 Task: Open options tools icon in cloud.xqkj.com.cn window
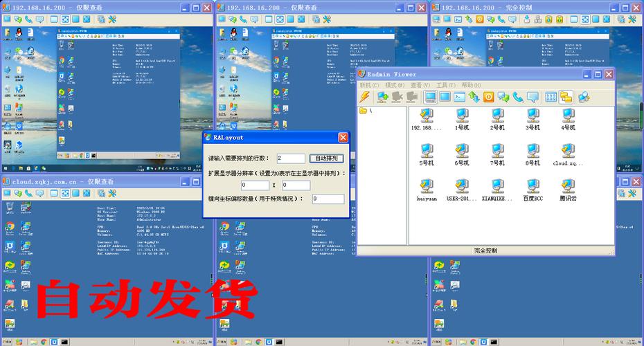[112, 193]
